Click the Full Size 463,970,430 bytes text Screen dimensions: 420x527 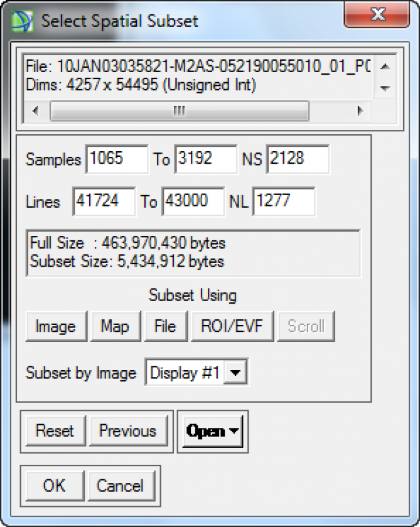point(127,242)
